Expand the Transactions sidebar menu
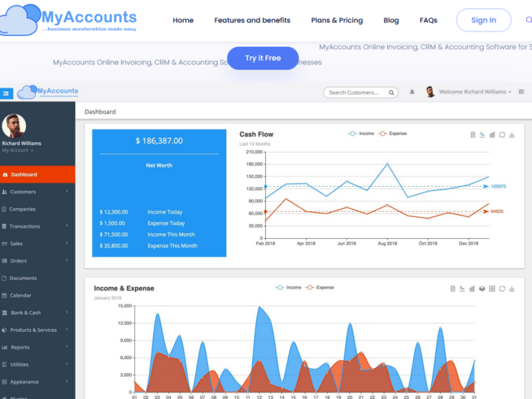The width and height of the screenshot is (532, 399). coord(37,226)
